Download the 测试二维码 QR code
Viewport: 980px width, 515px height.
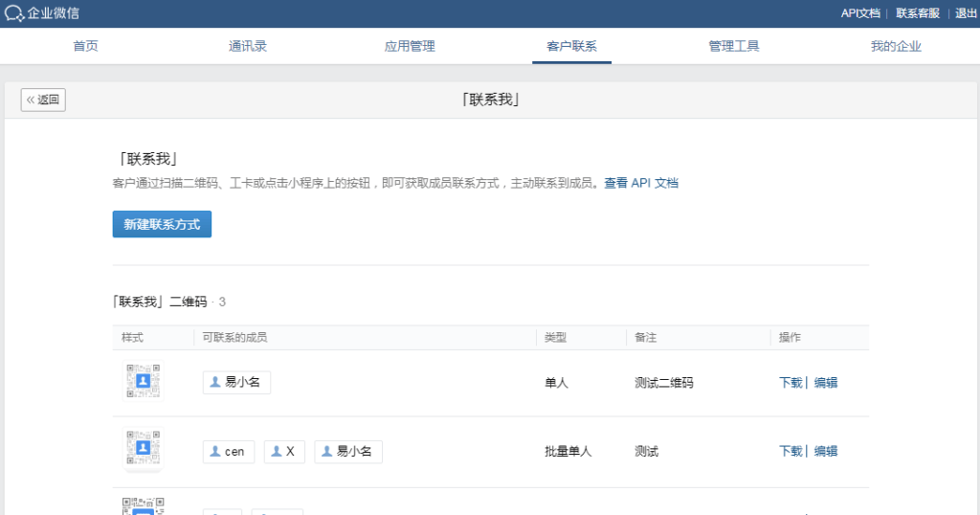pyautogui.click(x=791, y=383)
